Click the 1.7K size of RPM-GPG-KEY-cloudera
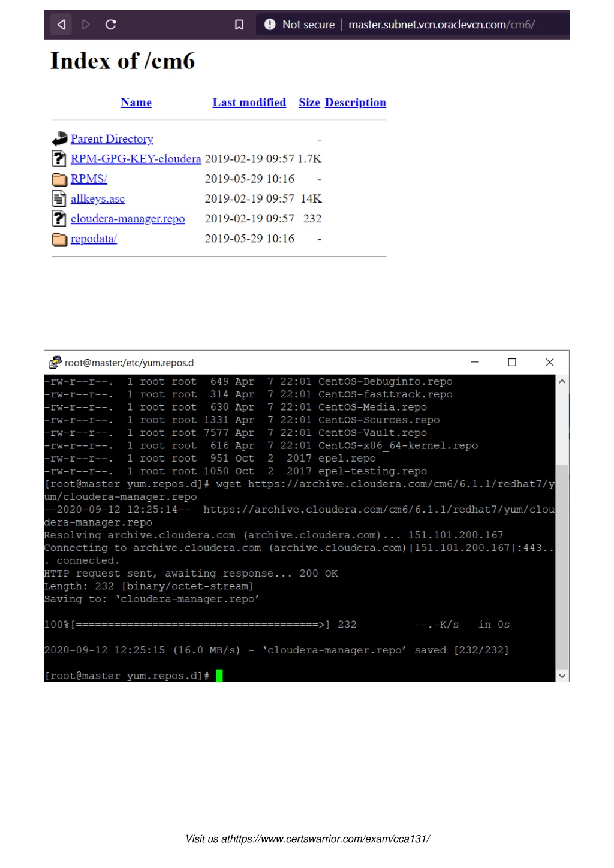Image resolution: width=614 pixels, height=868 pixels. click(x=310, y=159)
